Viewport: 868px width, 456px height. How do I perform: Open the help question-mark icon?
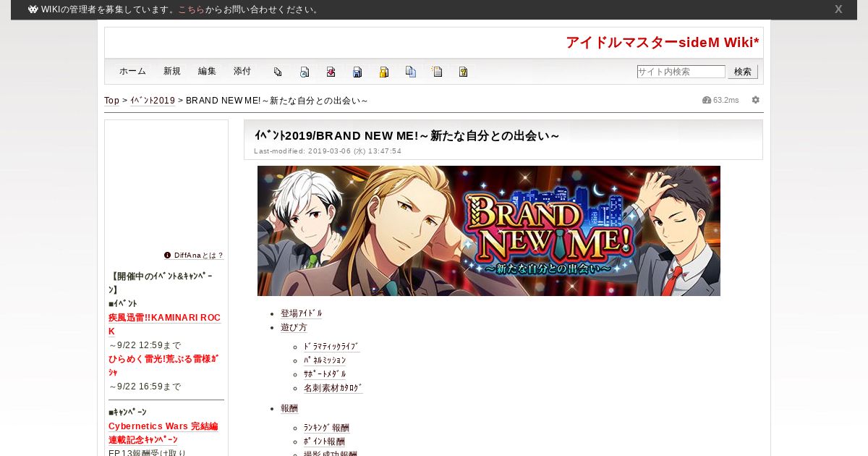coord(464,72)
